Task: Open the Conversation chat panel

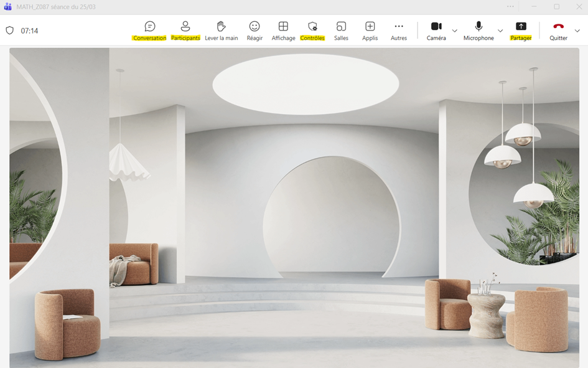Action: pyautogui.click(x=149, y=31)
